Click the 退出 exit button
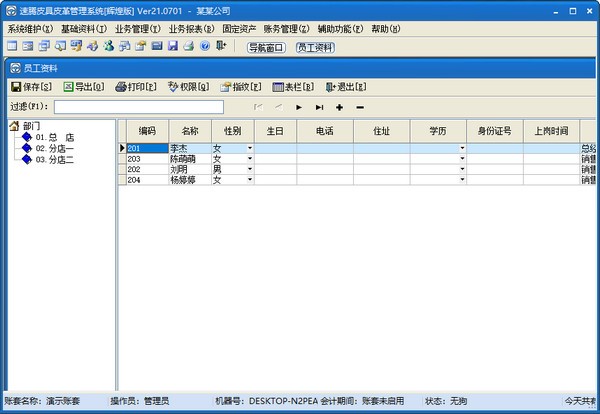The height and width of the screenshot is (414, 600). coord(345,87)
